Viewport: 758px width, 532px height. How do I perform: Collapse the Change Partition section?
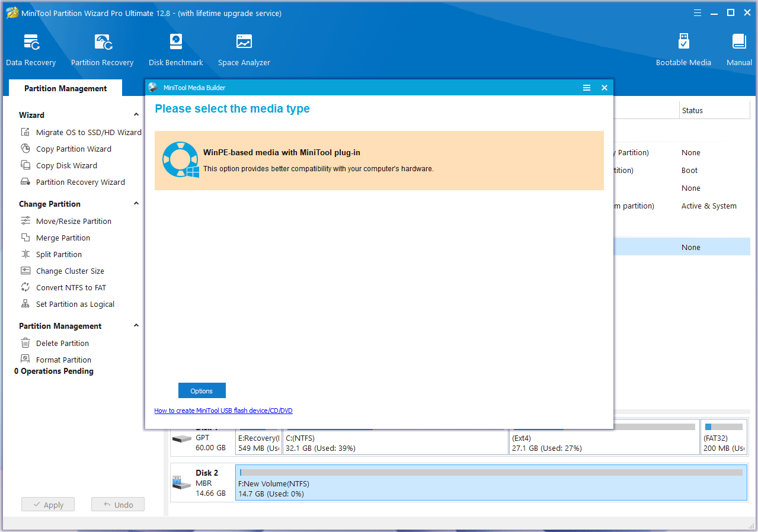(x=136, y=204)
